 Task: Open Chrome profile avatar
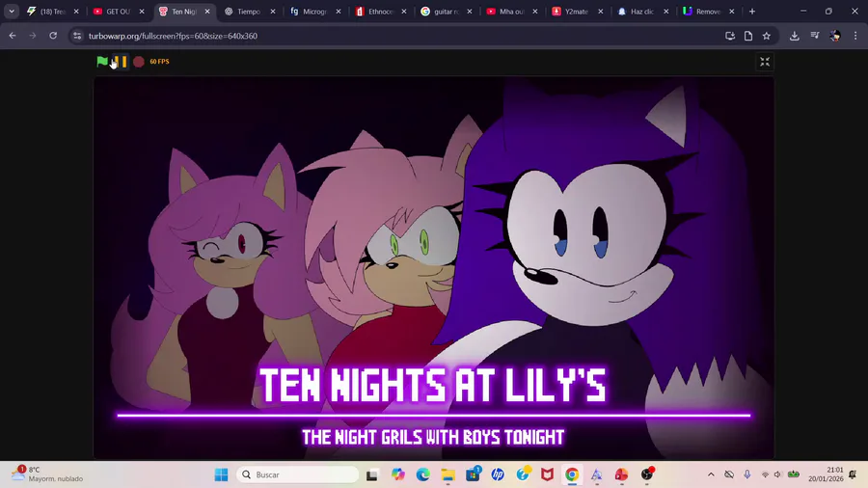835,36
